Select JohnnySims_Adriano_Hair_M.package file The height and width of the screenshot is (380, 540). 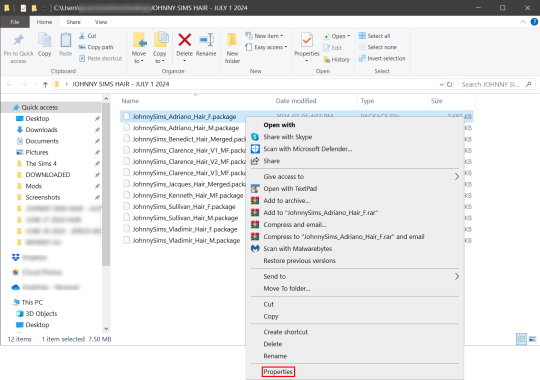click(186, 128)
